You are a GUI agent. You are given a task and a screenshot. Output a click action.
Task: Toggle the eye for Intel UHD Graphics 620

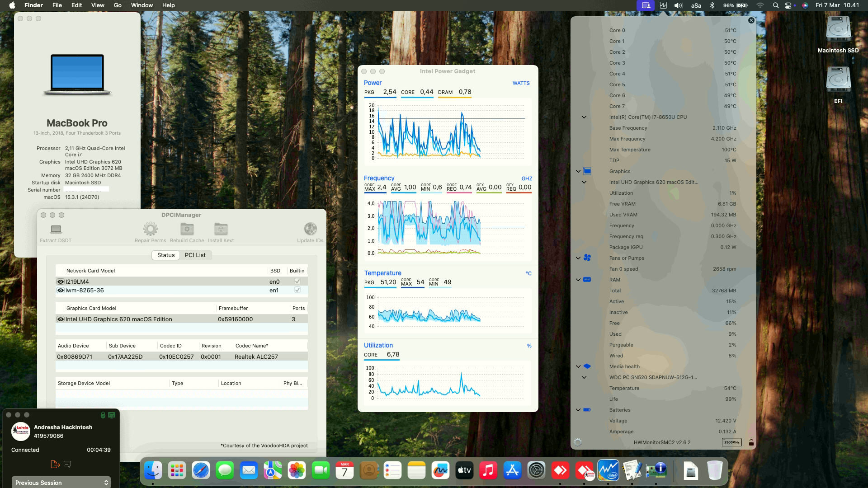(60, 319)
